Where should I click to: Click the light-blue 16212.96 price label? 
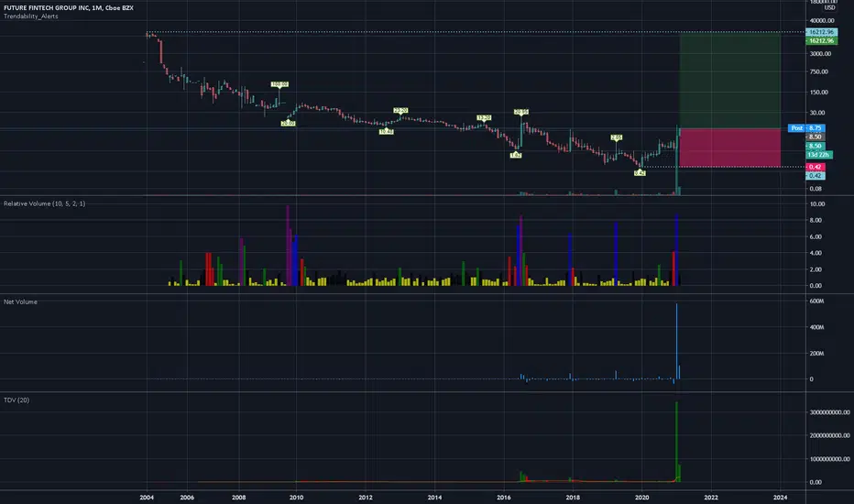[x=821, y=32]
